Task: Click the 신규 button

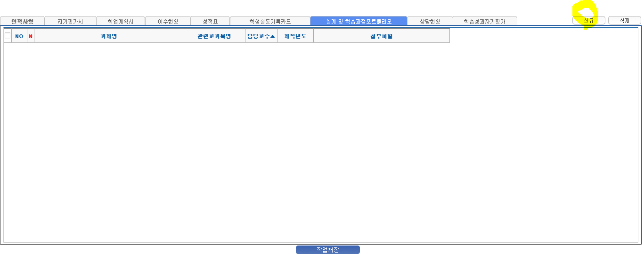Action: (x=588, y=20)
